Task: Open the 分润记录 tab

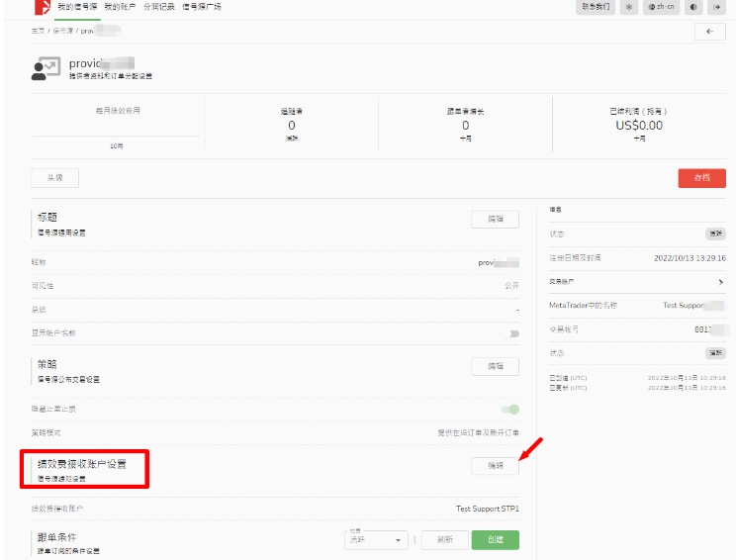Action: [159, 7]
